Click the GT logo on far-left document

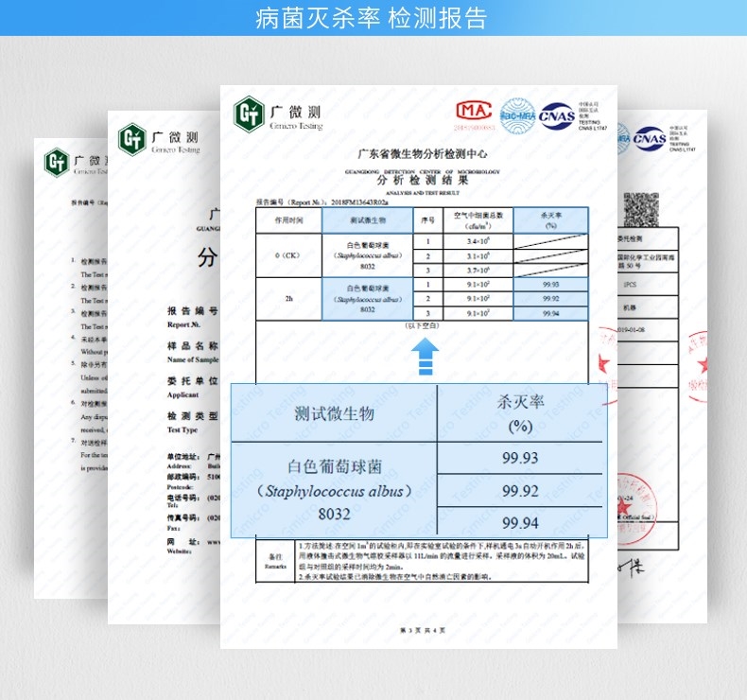point(57,162)
